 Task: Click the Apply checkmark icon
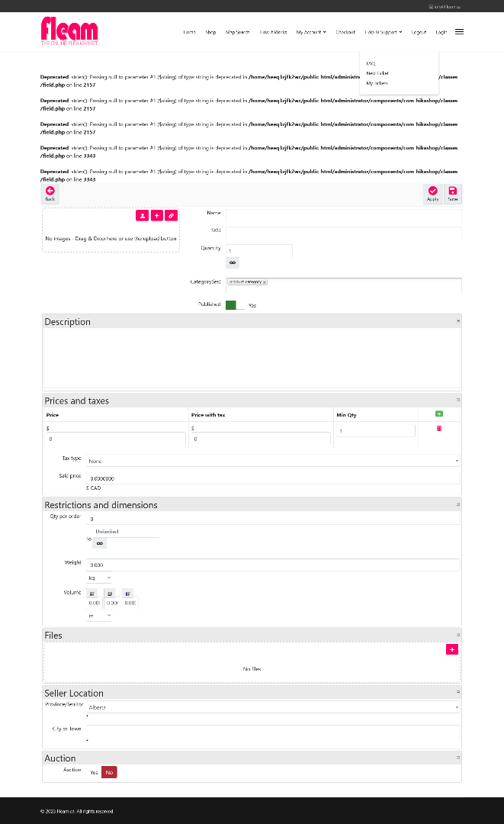pos(432,191)
